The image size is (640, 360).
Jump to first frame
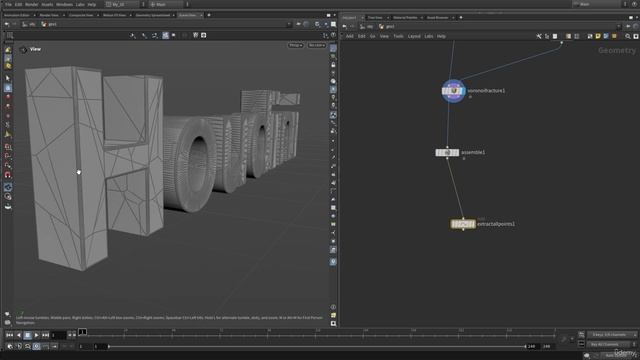coord(10,335)
